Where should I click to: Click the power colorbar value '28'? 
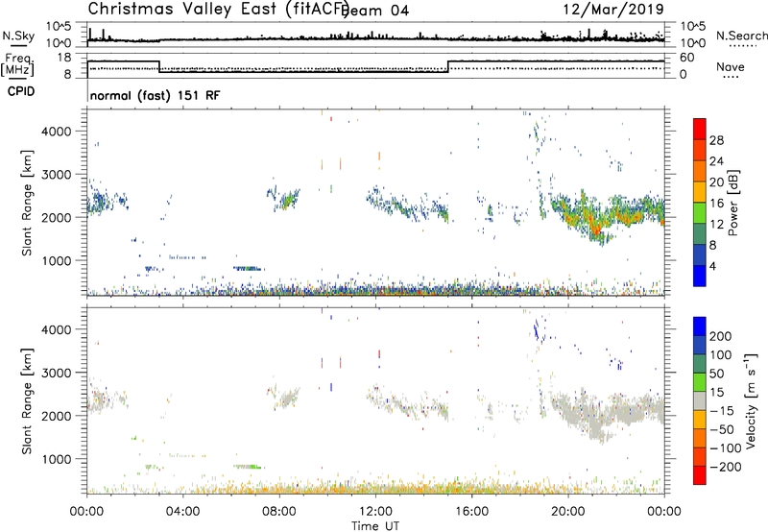pos(716,140)
